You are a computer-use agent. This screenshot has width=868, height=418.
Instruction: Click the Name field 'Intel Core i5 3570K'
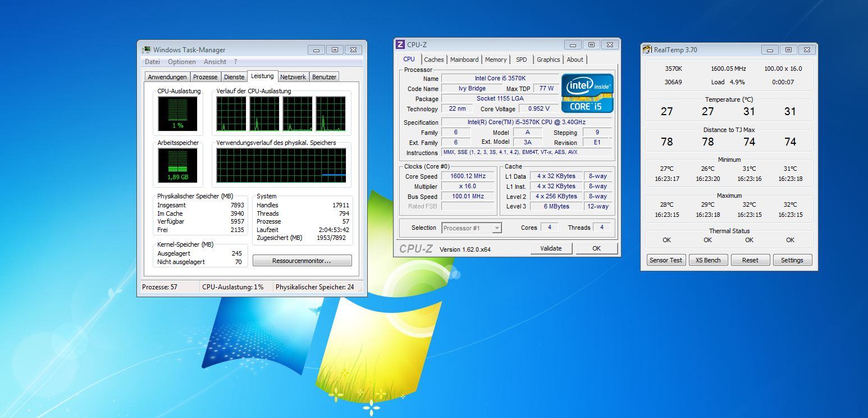[500, 79]
